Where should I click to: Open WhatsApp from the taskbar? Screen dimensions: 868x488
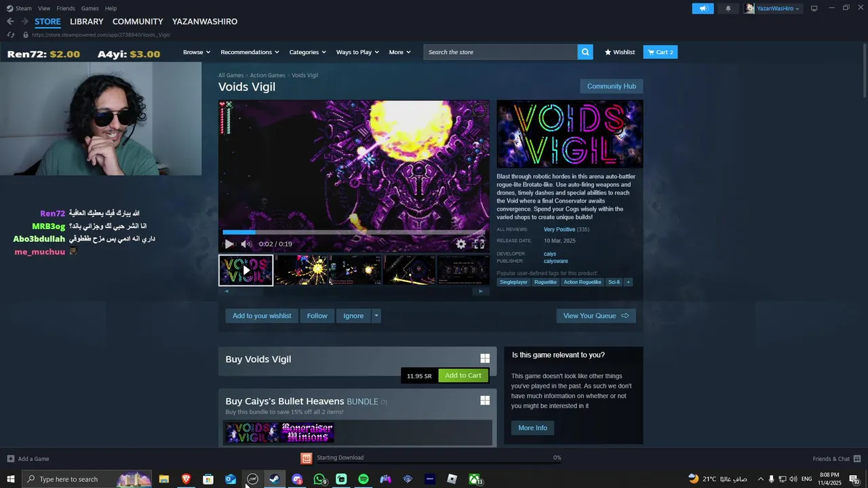coord(319,479)
